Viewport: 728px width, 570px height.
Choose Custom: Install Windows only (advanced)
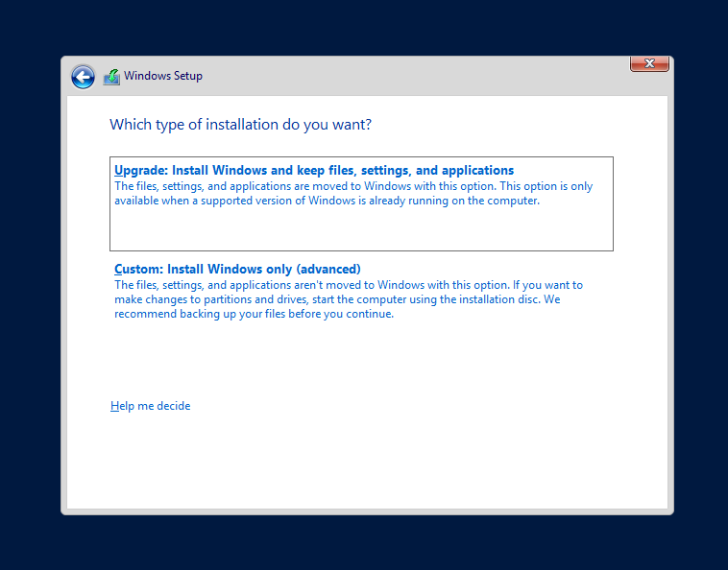pos(236,269)
